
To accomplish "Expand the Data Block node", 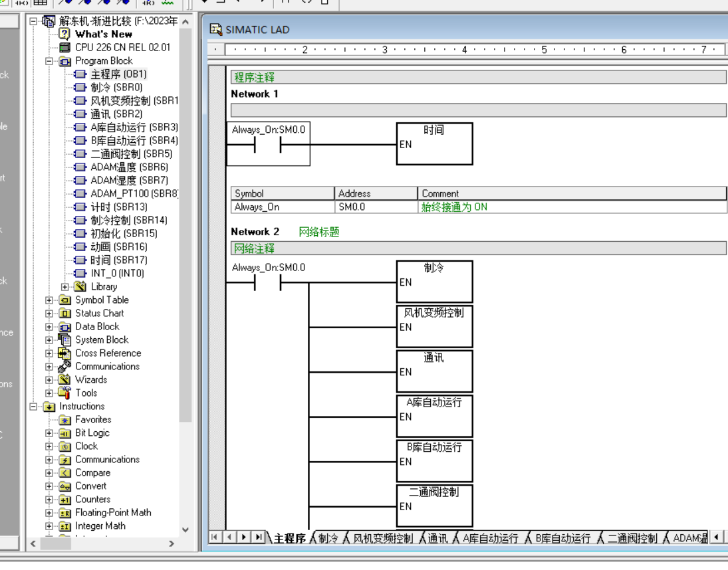I will 49,327.
